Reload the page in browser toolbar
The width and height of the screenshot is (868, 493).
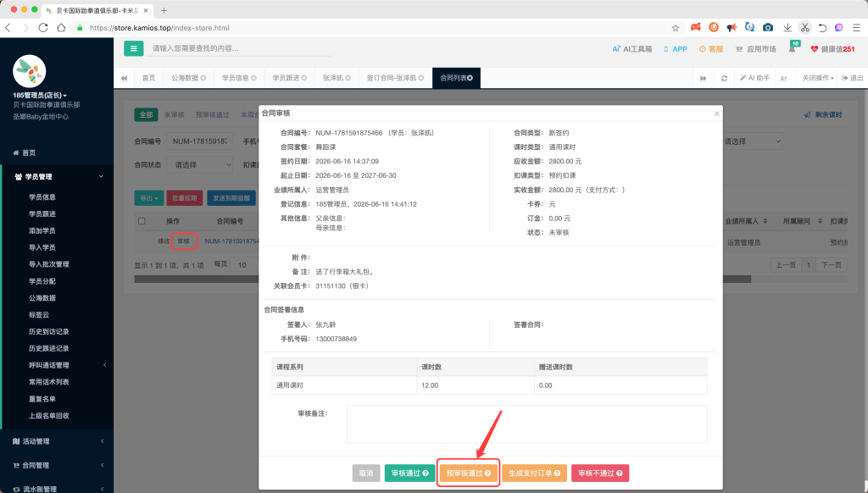tap(43, 28)
